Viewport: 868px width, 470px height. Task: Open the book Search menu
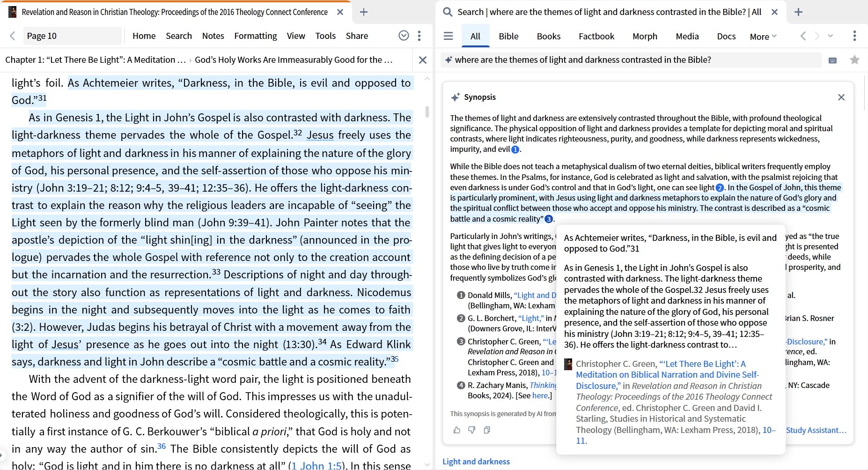[179, 36]
